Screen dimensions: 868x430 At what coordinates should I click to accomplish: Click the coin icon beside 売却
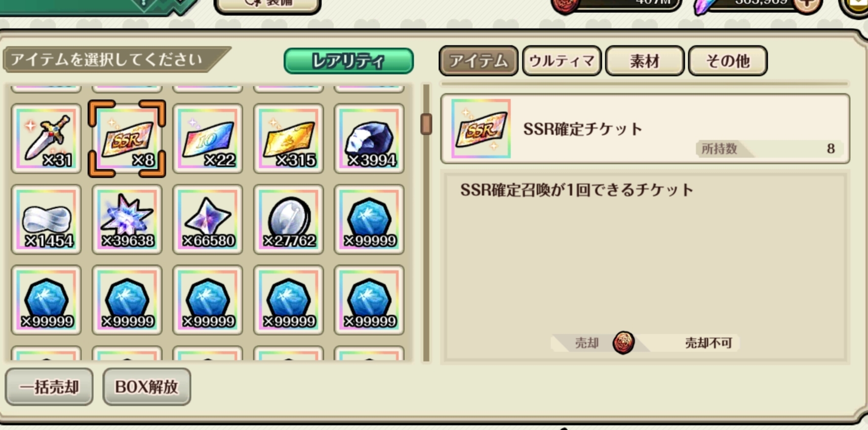tap(623, 342)
